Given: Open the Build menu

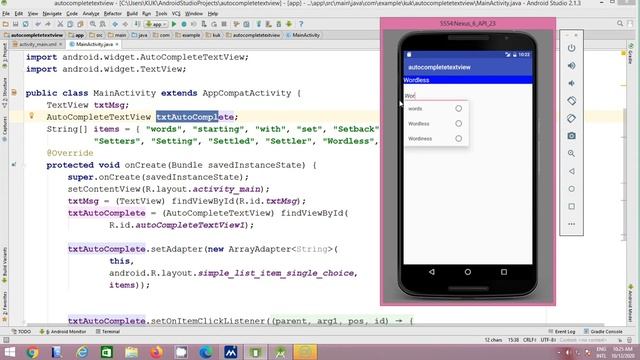Looking at the screenshot, I should (x=132, y=13).
